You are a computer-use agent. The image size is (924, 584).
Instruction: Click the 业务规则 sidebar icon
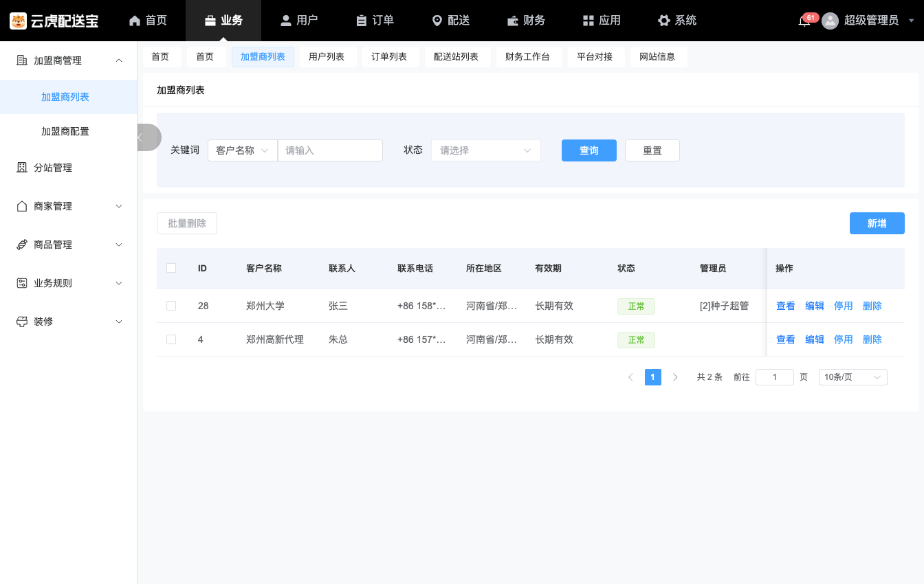point(21,283)
